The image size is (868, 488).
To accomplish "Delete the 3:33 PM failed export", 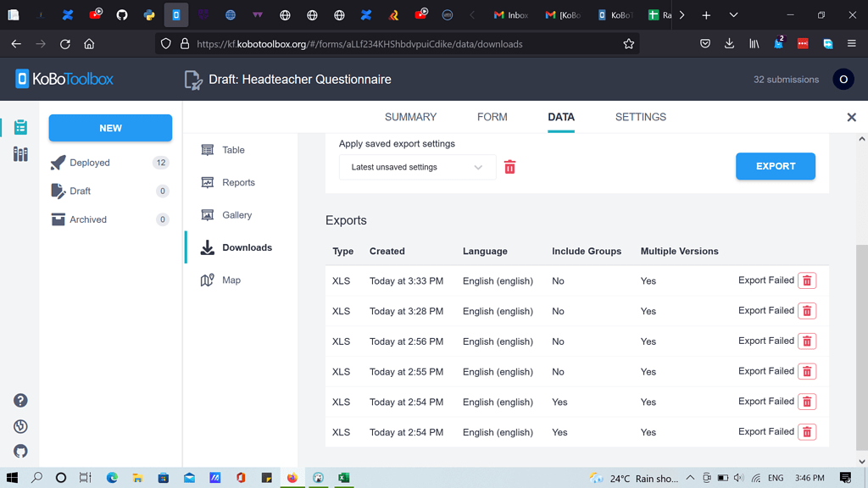I will 806,280.
